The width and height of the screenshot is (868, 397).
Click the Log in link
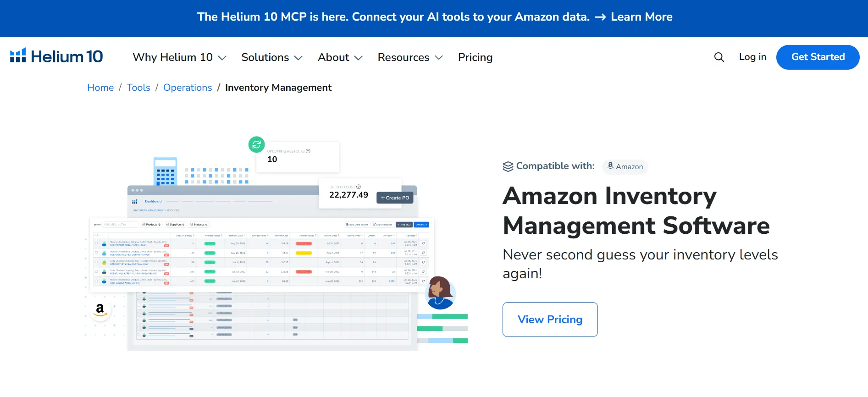(752, 57)
